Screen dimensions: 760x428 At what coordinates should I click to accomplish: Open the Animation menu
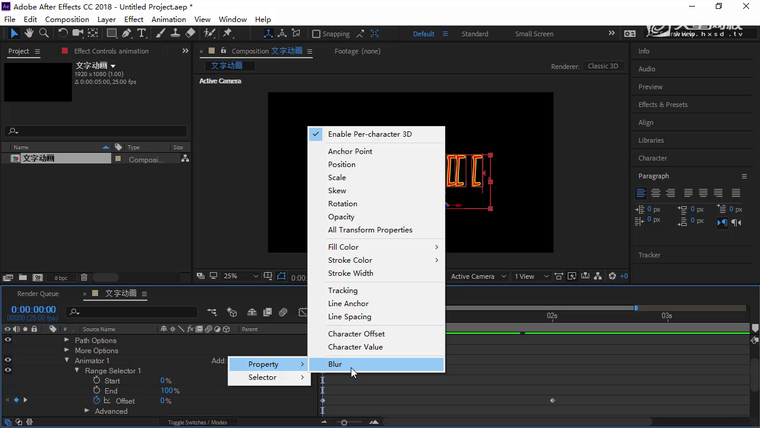(168, 19)
